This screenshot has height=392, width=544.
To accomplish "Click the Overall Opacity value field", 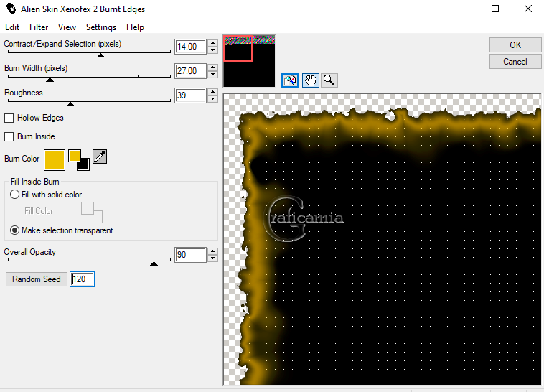I will click(190, 255).
